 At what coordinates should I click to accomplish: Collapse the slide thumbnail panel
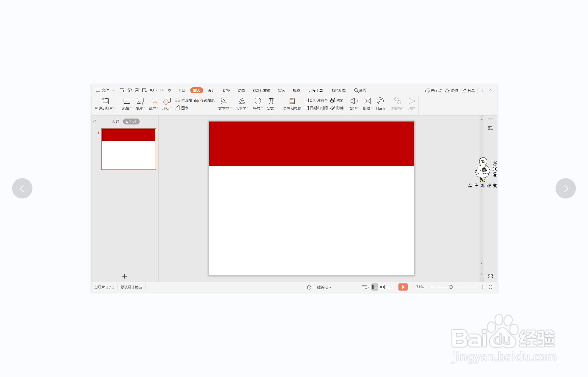click(x=95, y=121)
